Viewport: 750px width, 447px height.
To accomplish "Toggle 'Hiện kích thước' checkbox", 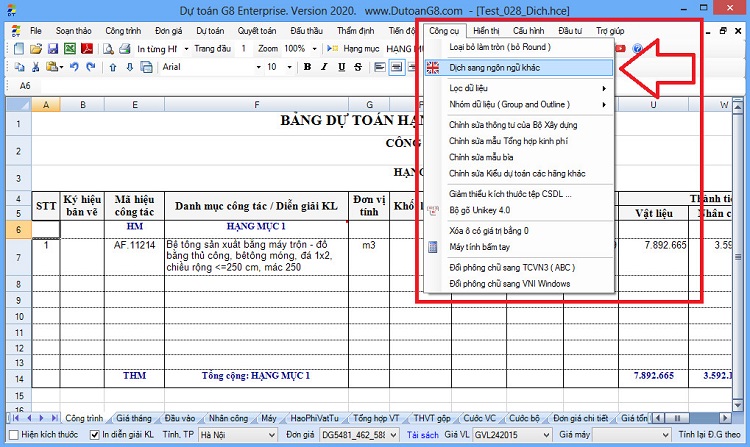I will click(14, 435).
